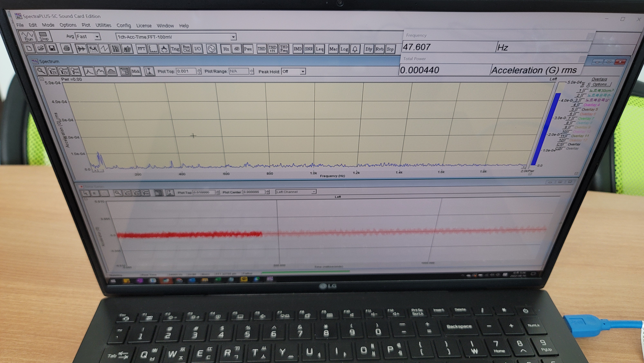This screenshot has width=644, height=363.
Task: Click the Spectrum Plot Top input field
Action: point(186,71)
